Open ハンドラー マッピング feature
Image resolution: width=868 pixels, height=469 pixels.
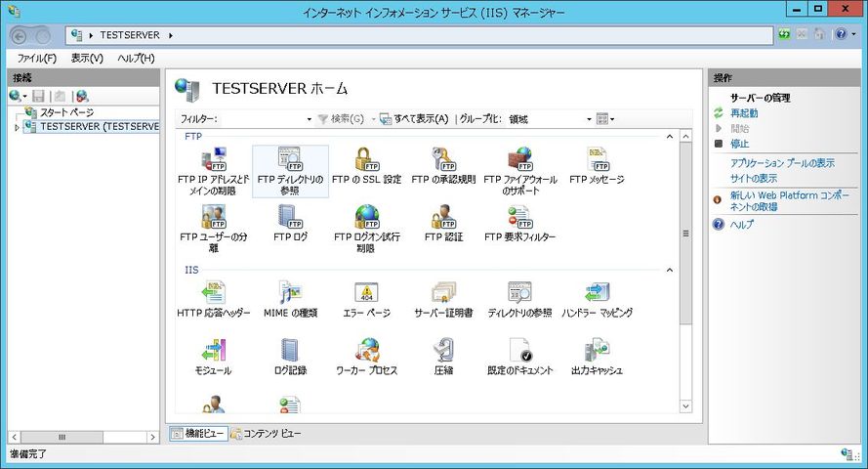[597, 300]
